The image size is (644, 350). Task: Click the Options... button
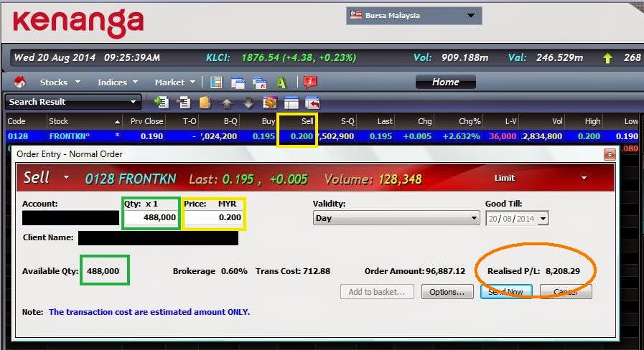tap(447, 292)
